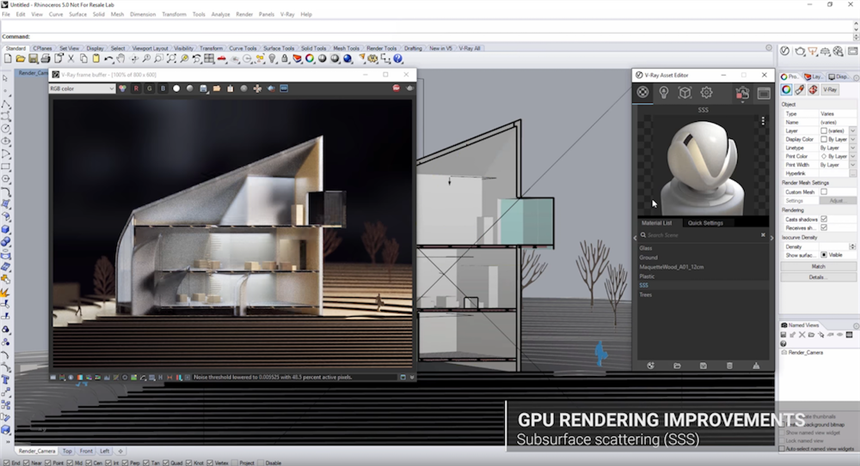Click the delete material trash icon
Image resolution: width=860 pixels, height=466 pixels.
[729, 366]
